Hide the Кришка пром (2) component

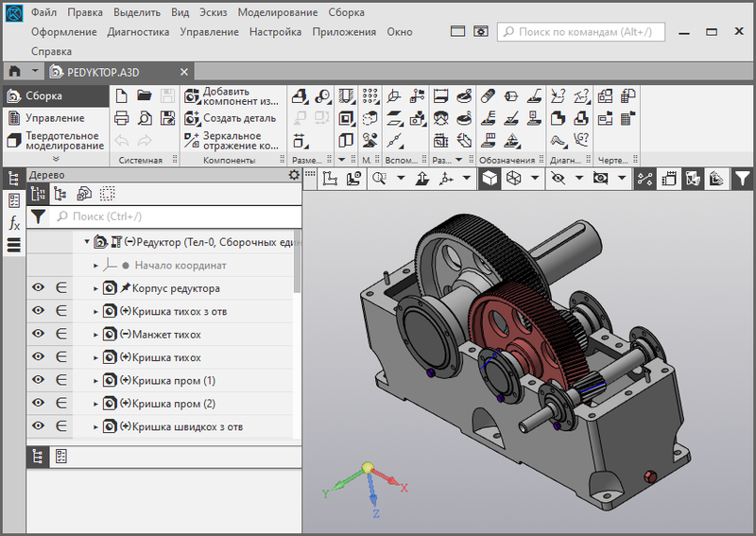point(38,403)
